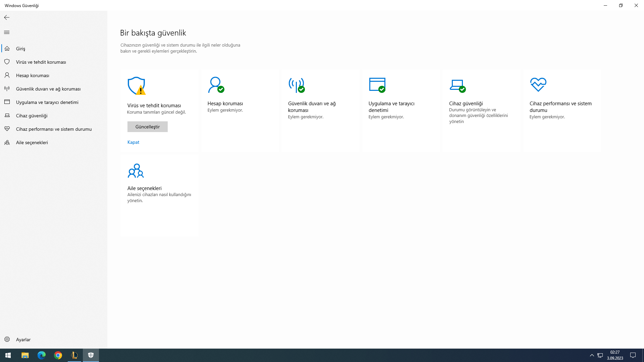
Task: Click the Kapat link
Action: 133,142
